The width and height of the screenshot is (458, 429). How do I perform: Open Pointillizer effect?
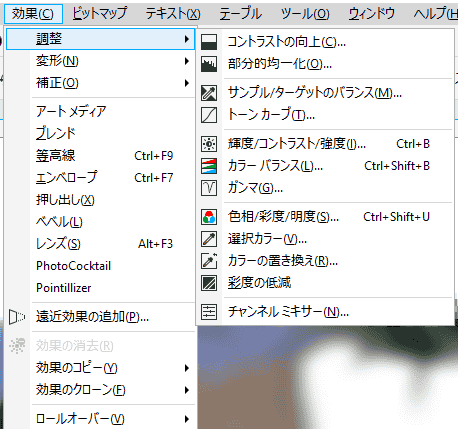100,288
